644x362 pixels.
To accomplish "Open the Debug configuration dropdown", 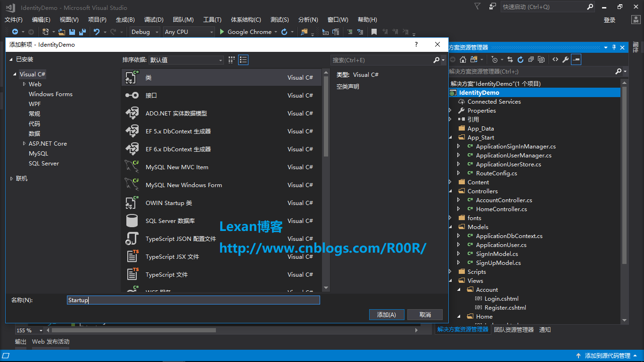I will click(145, 32).
